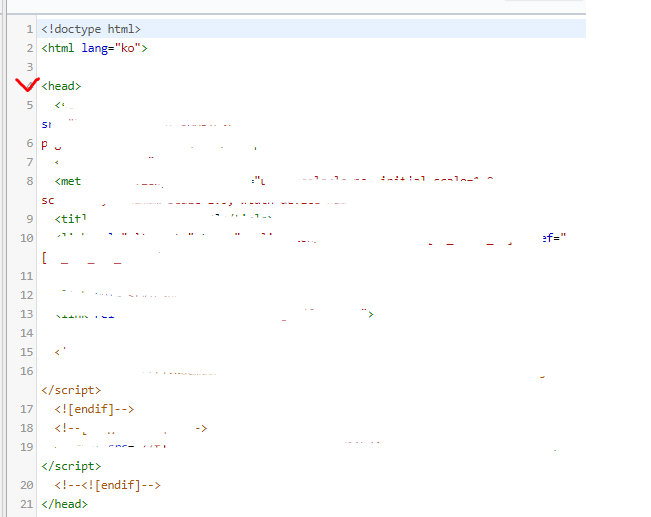
Task: Click the partial title tag on line 9
Action: 70,219
